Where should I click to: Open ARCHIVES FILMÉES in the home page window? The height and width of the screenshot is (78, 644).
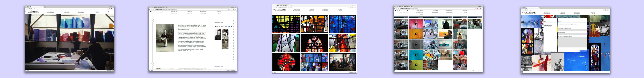81,13
